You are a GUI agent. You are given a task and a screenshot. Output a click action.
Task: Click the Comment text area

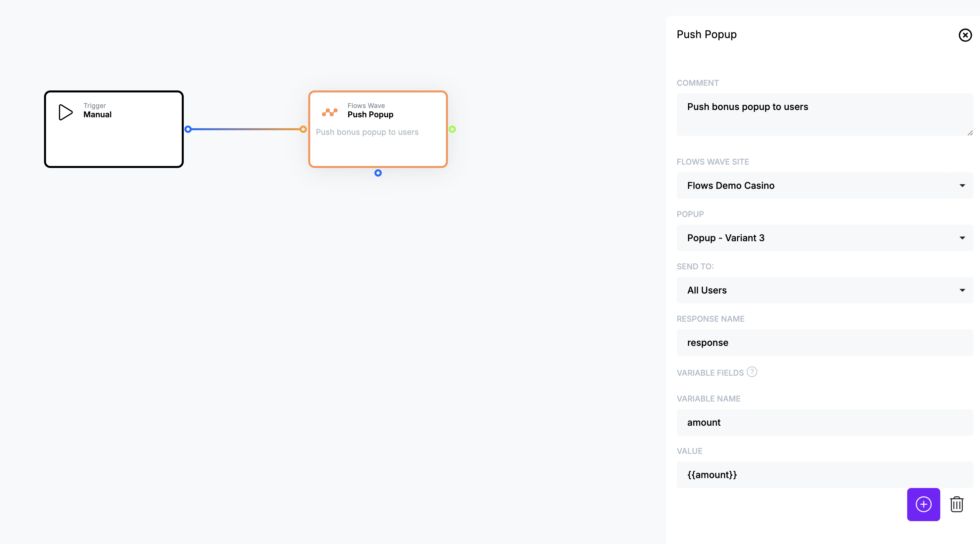[824, 114]
